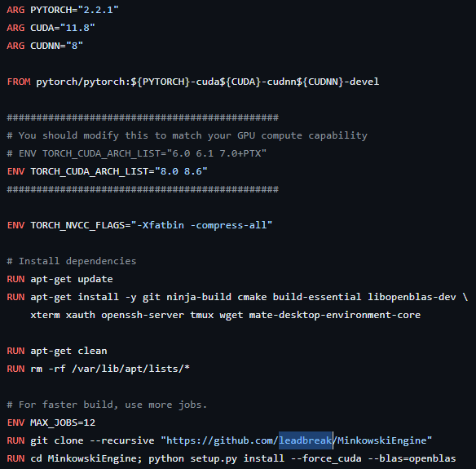Click the '--blas=openblas' option
This screenshot has width=476, height=469.
coord(412,458)
